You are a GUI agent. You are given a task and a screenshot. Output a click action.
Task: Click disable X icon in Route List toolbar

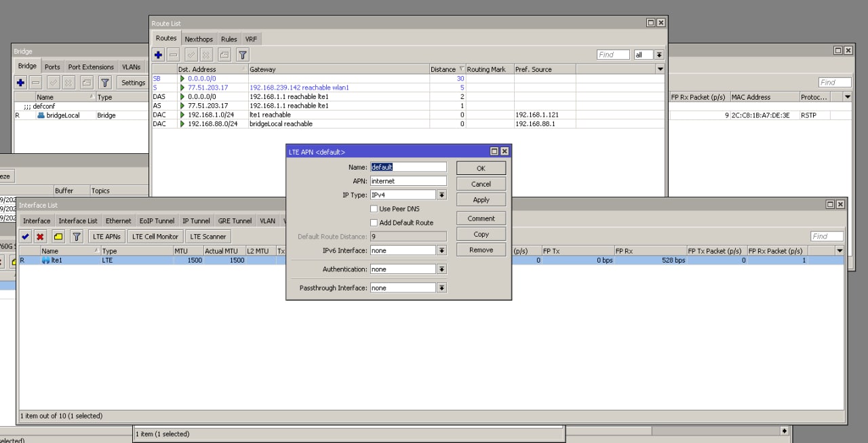[x=206, y=55]
